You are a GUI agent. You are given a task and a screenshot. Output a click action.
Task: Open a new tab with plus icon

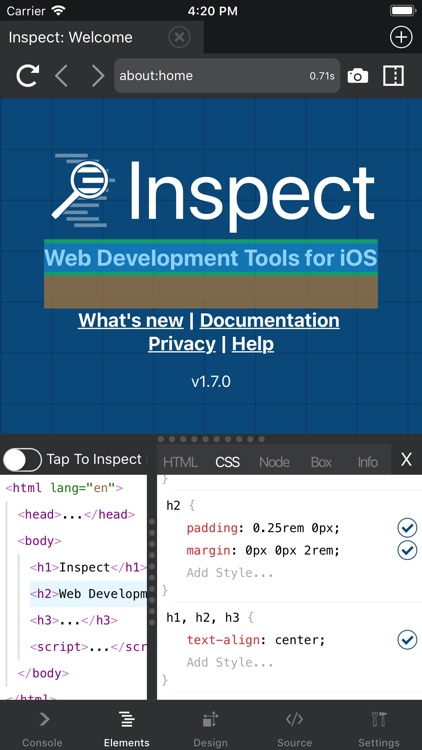(x=401, y=37)
